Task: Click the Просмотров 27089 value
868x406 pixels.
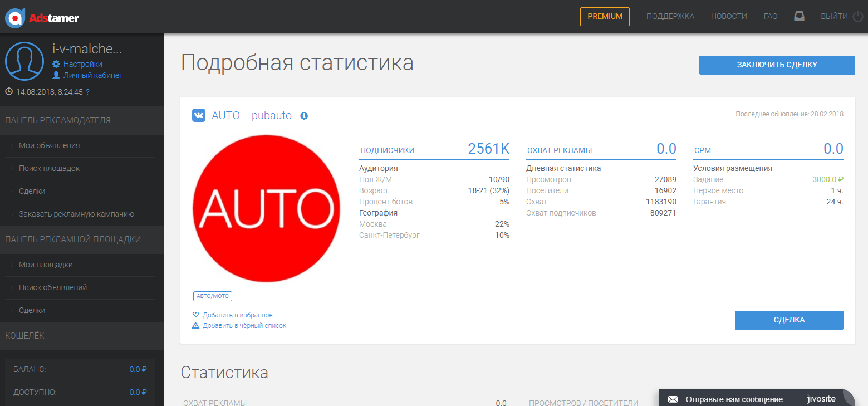Action: pos(665,179)
